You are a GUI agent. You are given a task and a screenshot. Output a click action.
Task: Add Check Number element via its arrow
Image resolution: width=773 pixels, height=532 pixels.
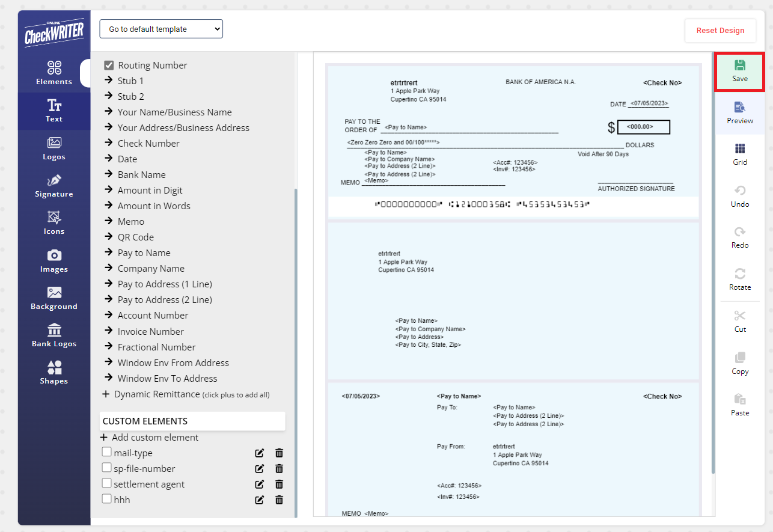coord(108,142)
